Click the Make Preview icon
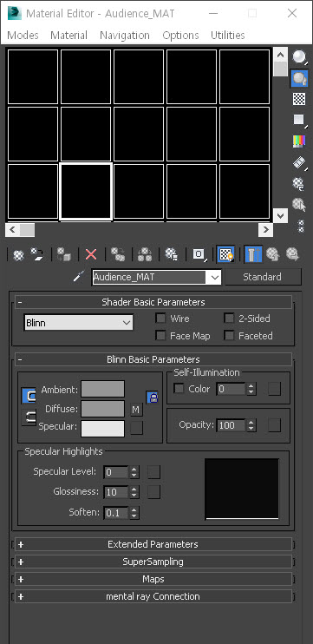 click(299, 162)
